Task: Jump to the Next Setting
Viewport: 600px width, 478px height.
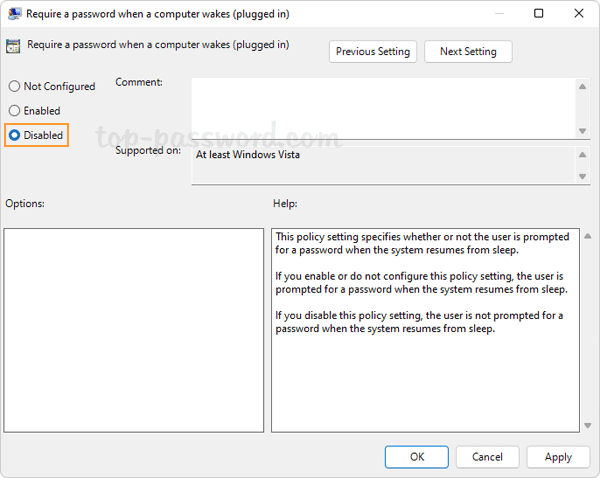Action: [467, 52]
